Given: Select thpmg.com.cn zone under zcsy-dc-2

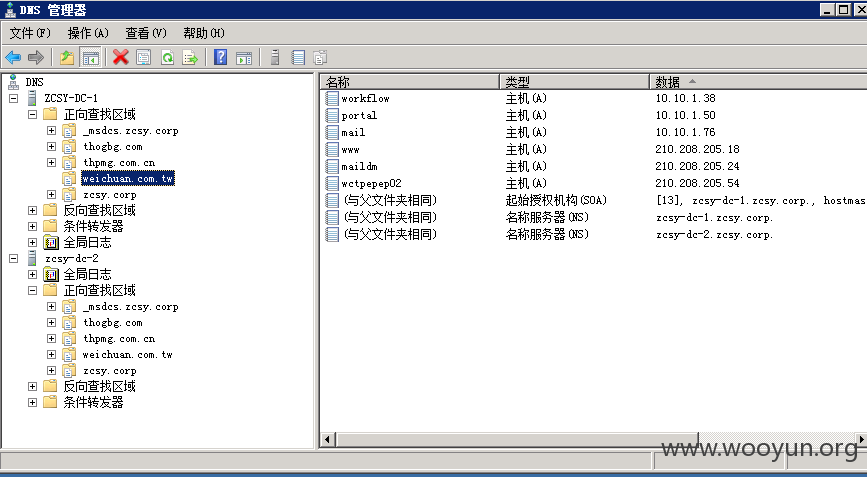Looking at the screenshot, I should (x=119, y=338).
